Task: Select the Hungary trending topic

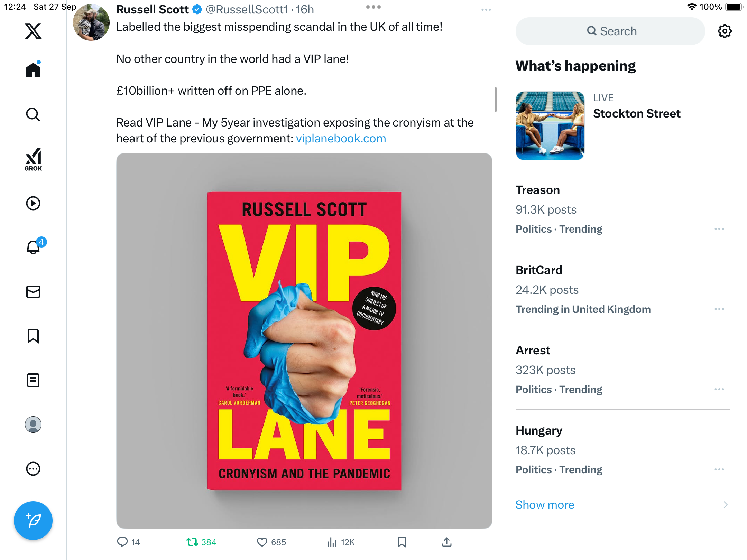Action: click(539, 431)
